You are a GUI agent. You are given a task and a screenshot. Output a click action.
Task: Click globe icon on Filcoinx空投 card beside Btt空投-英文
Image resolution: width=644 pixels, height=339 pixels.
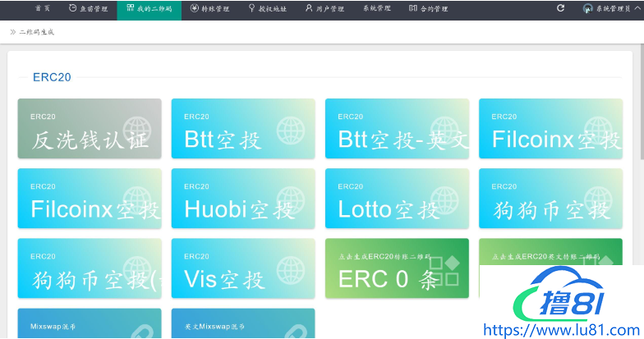598,131
